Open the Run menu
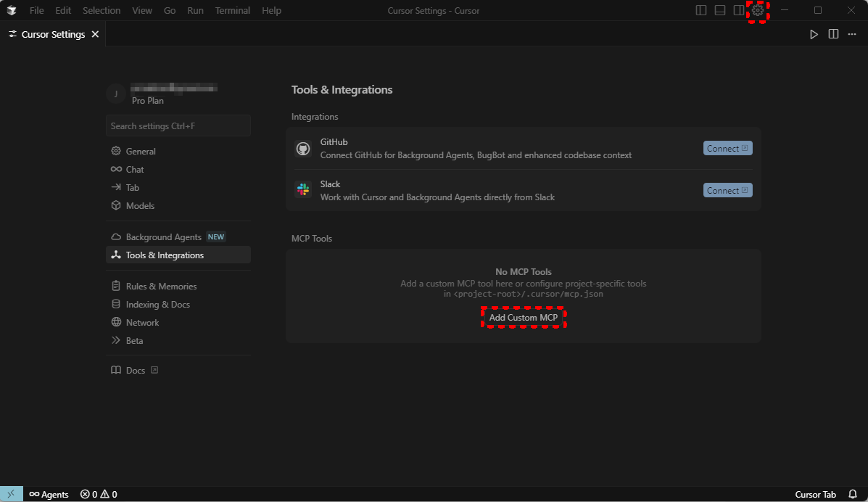Image resolution: width=868 pixels, height=502 pixels. [195, 11]
